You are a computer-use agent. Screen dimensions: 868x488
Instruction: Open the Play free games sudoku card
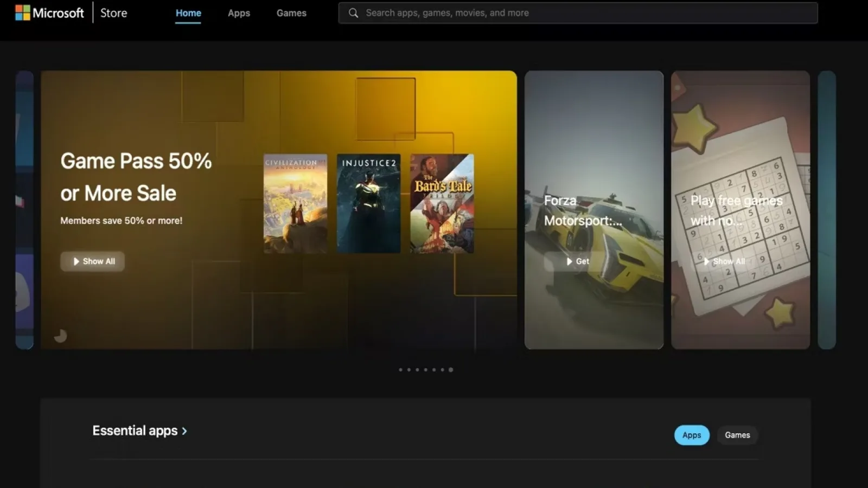741,210
